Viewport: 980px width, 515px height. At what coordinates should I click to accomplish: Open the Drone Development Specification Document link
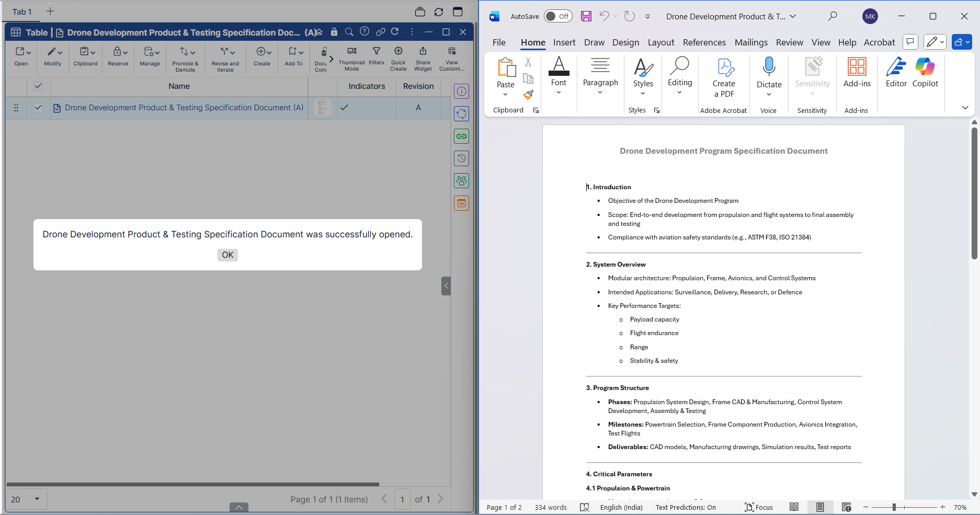coord(184,108)
